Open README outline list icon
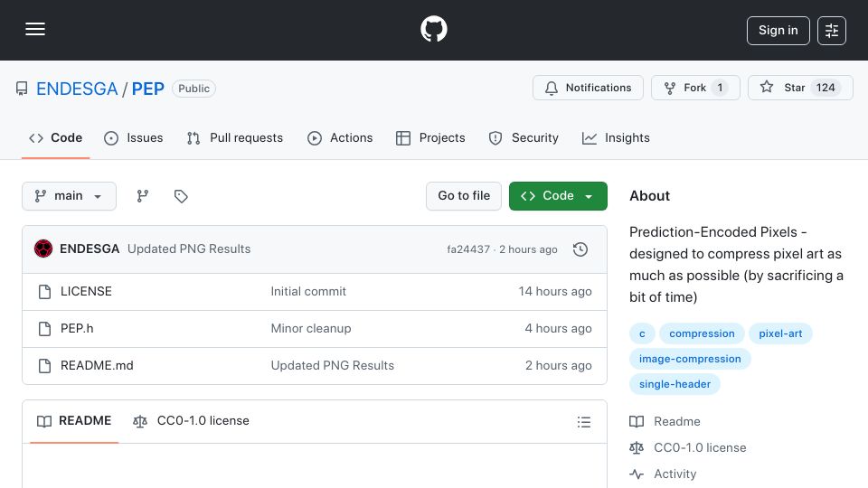The height and width of the screenshot is (488, 868). tap(584, 422)
